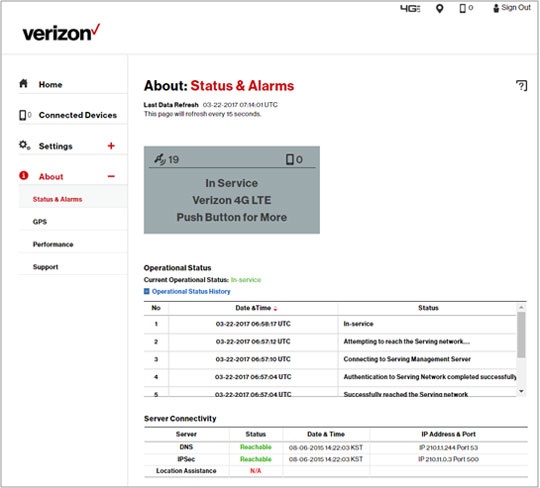Collapse the About menu with minus sign
Screen dimensions: 540x488
(x=111, y=176)
